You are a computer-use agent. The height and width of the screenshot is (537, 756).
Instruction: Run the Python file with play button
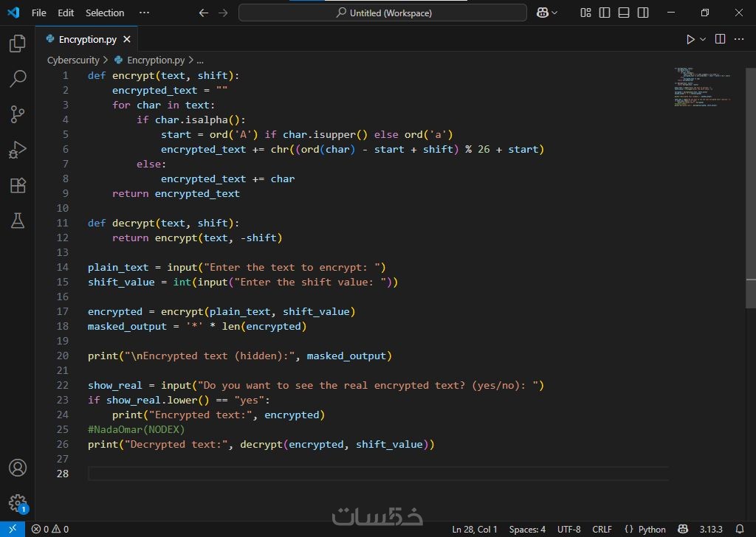[690, 40]
